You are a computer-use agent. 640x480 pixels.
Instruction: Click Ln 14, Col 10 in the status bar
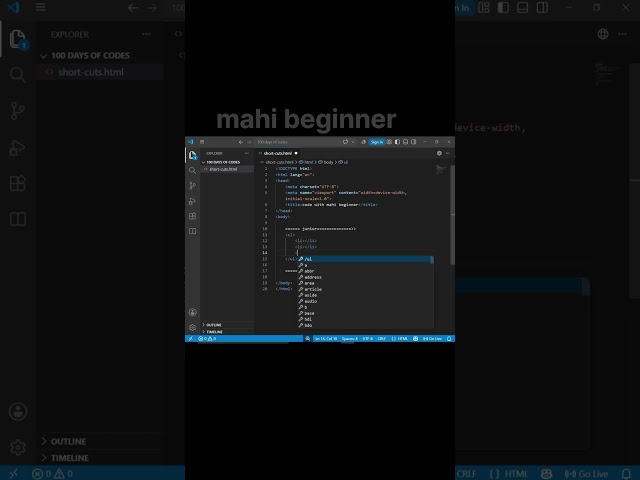click(326, 339)
